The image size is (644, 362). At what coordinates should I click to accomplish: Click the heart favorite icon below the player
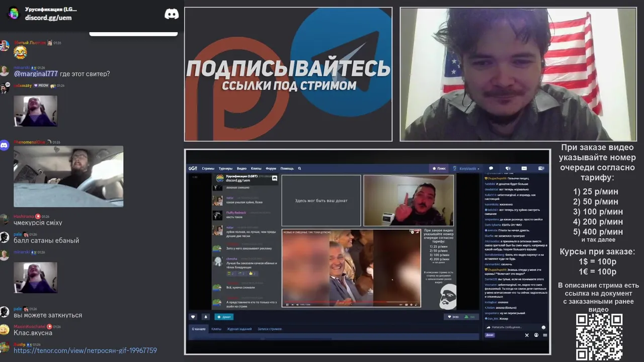coord(193,317)
